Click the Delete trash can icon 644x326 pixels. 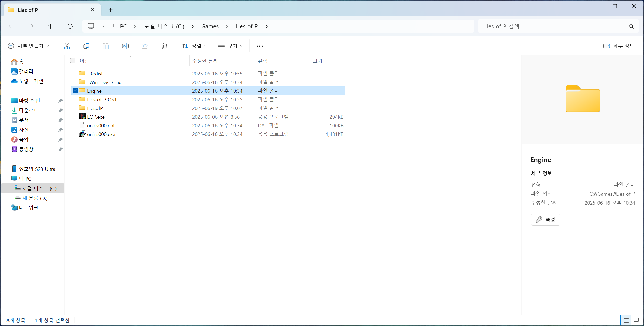pyautogui.click(x=164, y=46)
